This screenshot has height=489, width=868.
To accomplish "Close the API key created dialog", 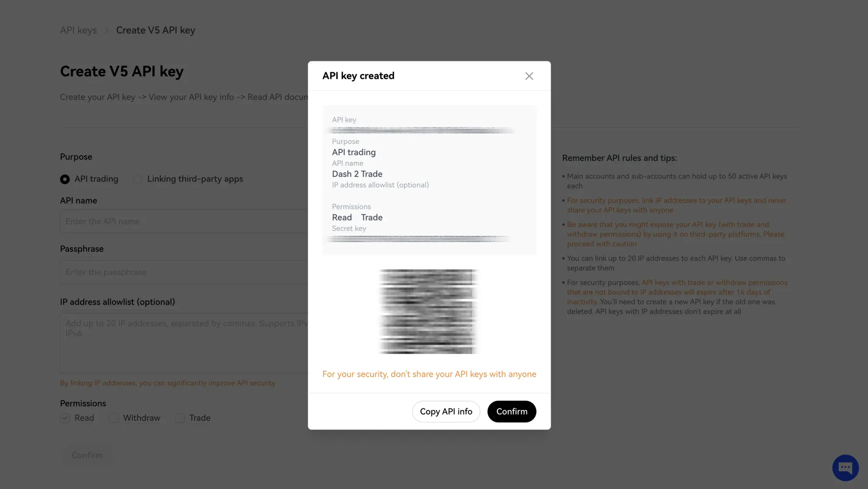I will click(x=529, y=76).
